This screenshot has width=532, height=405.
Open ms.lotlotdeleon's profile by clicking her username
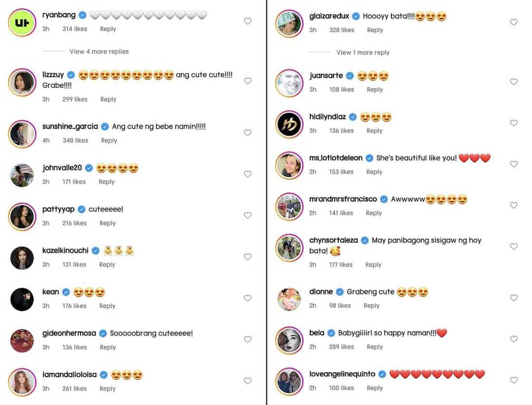[335, 158]
